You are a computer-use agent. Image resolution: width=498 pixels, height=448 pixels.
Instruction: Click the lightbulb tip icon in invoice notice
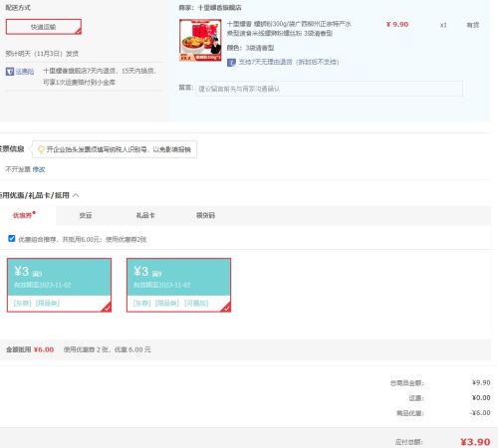pos(41,149)
